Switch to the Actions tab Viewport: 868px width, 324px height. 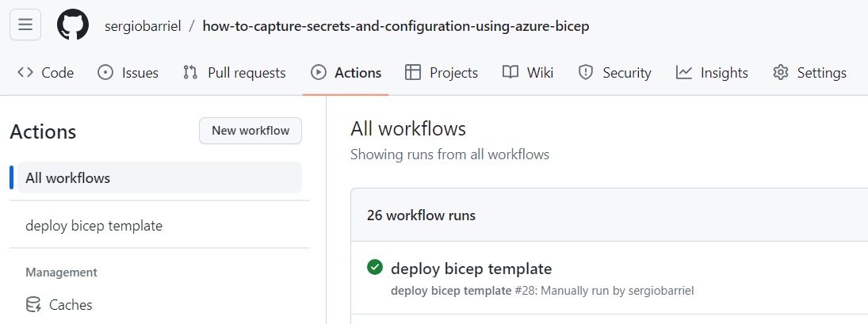click(x=346, y=72)
